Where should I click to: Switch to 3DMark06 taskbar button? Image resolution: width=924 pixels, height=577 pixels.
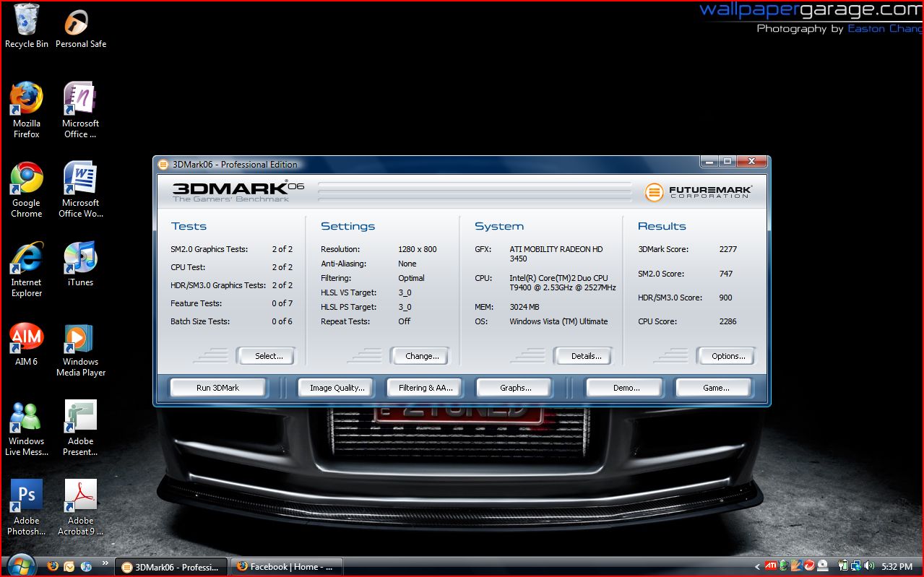pos(173,567)
